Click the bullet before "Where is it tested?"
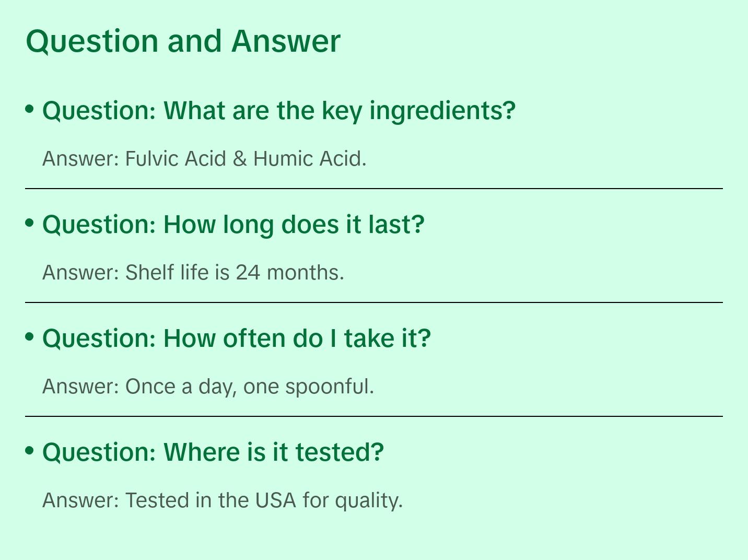Viewport: 748px width, 560px height. click(30, 450)
